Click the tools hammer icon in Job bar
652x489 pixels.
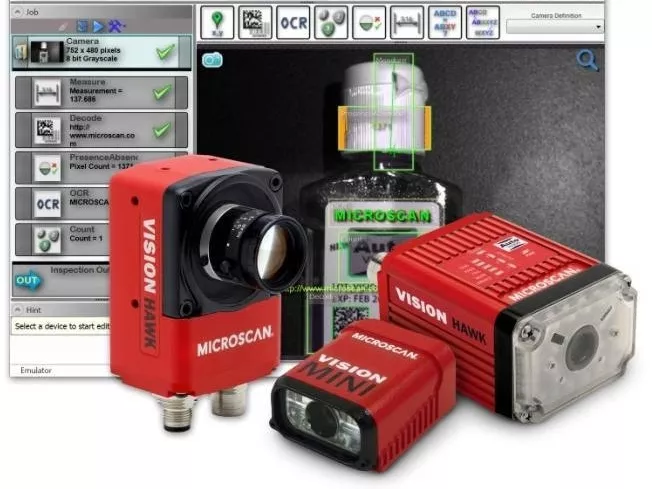pos(116,26)
